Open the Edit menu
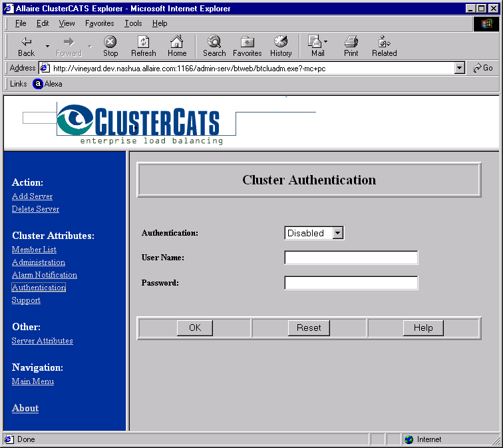This screenshot has width=503, height=448. (43, 23)
